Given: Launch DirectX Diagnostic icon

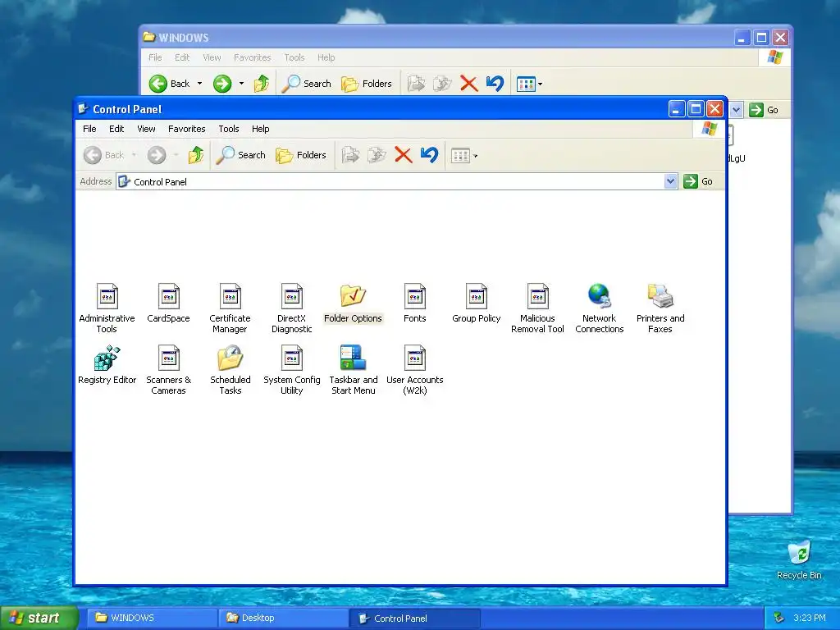Looking at the screenshot, I should click(291, 308).
